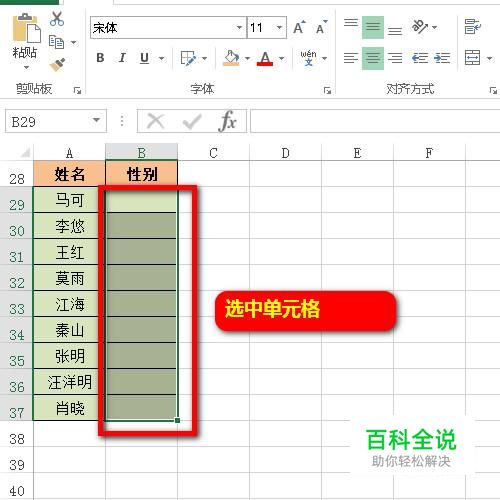Open the clipboard group dialog launcher
The image size is (500, 500).
78,90
